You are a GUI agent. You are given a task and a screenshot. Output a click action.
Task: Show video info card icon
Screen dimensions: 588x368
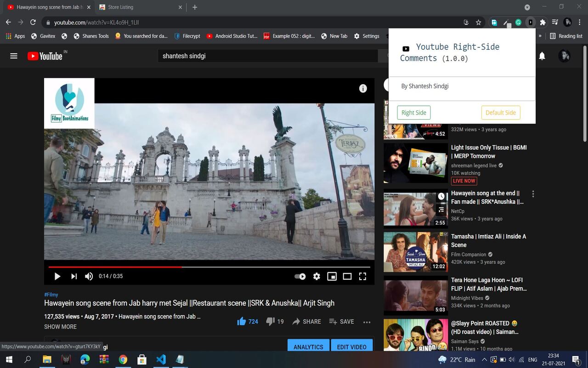pyautogui.click(x=363, y=88)
